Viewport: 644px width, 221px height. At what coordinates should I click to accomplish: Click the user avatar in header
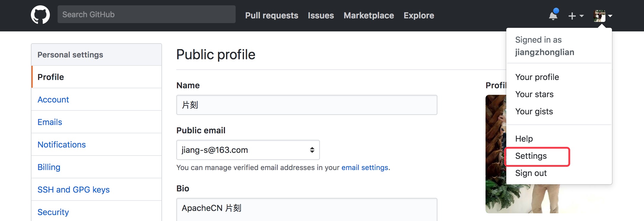click(599, 16)
